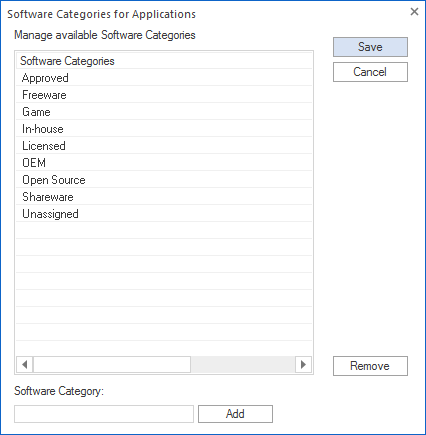Click the left scroll arrow of the list
Viewport: 426px width, 435px height.
tap(24, 364)
